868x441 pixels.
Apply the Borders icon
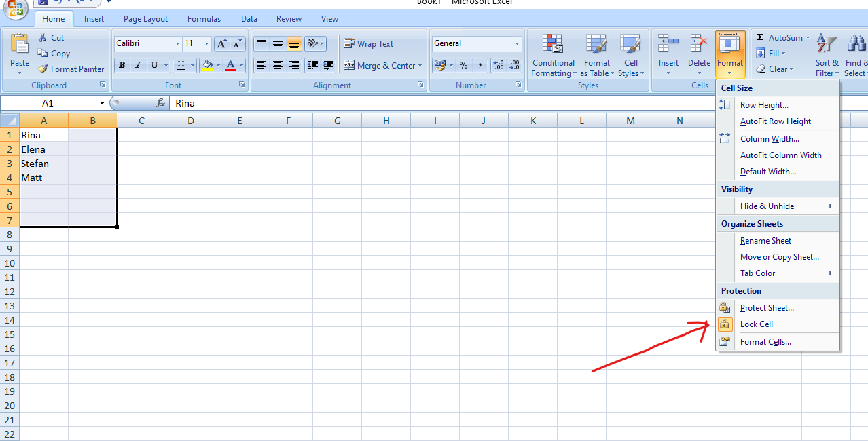[x=180, y=66]
